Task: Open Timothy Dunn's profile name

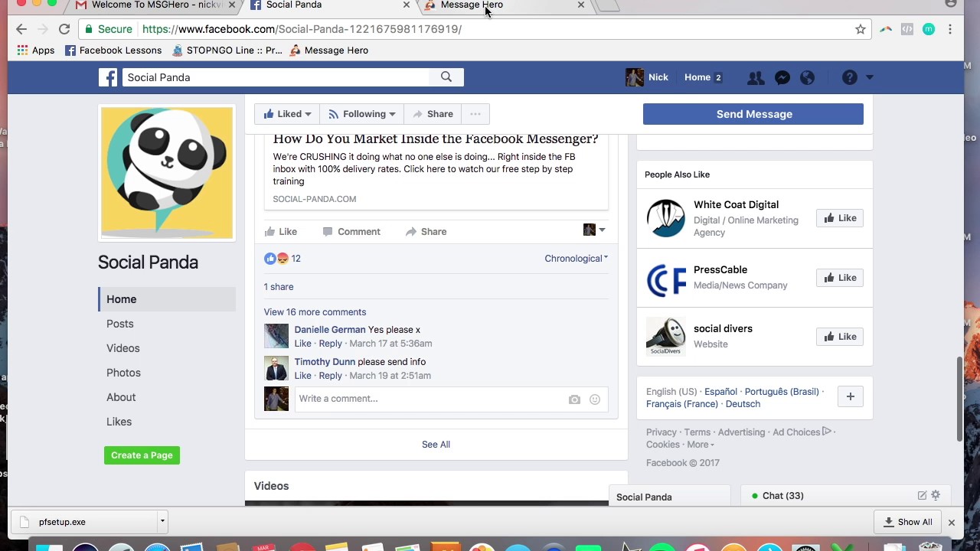Action: pos(325,362)
